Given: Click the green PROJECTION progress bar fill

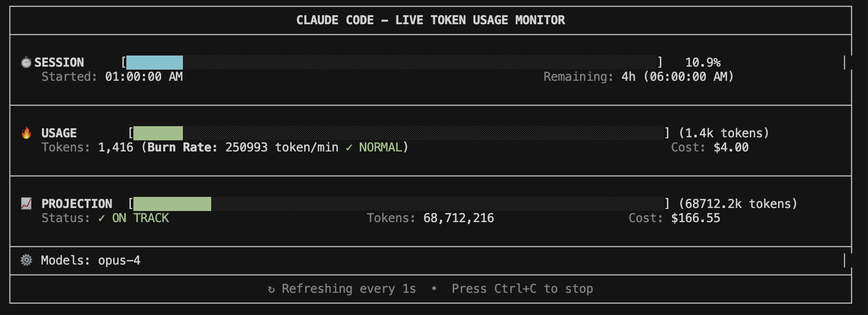Looking at the screenshot, I should point(172,203).
